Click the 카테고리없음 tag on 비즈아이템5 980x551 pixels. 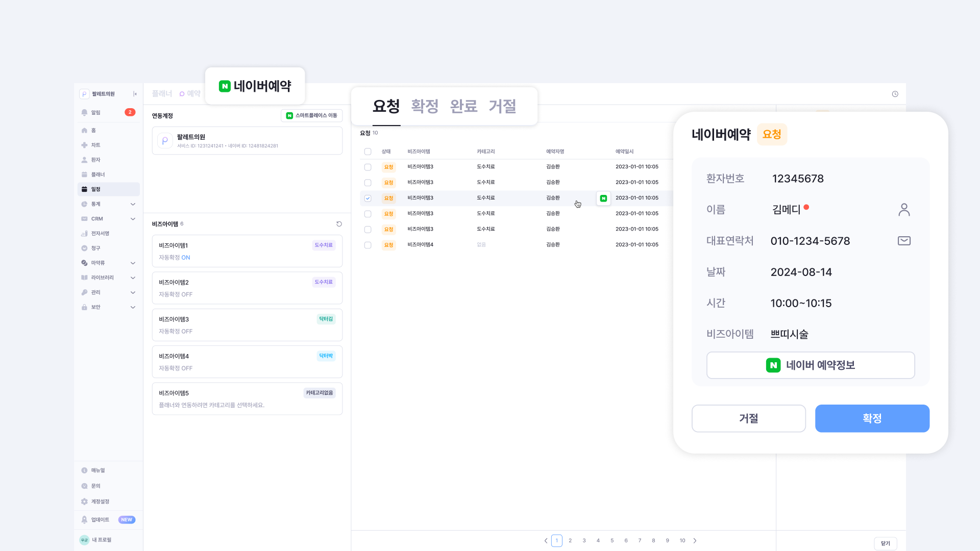coord(320,393)
